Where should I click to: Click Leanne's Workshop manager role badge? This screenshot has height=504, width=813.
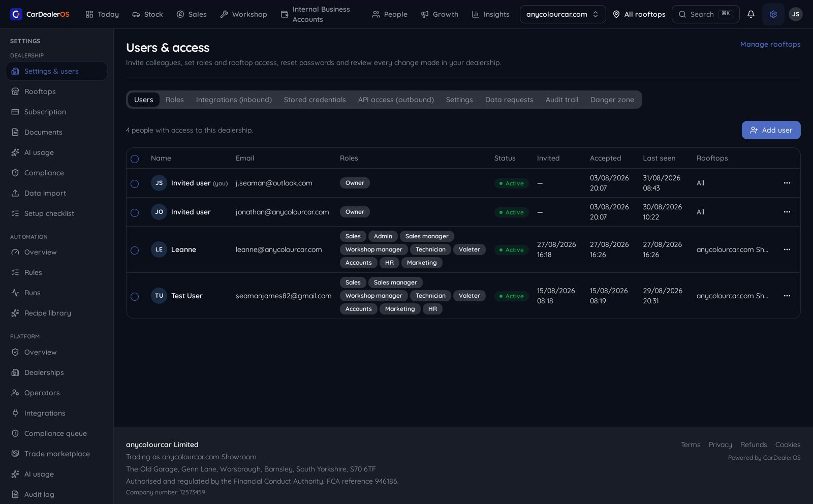pos(373,249)
